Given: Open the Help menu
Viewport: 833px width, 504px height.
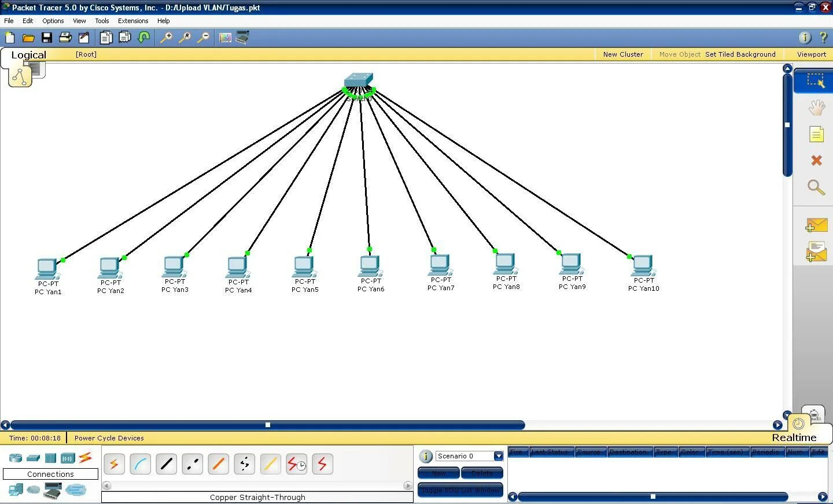Looking at the screenshot, I should coord(164,21).
